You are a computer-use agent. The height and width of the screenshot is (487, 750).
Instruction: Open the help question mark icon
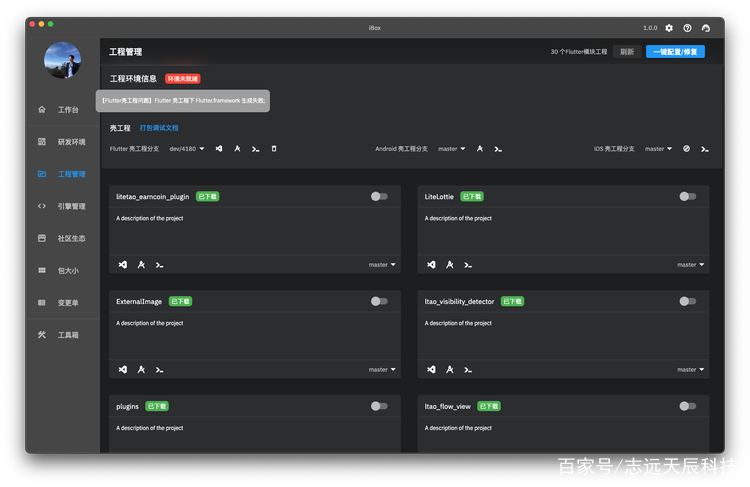pyautogui.click(x=687, y=28)
